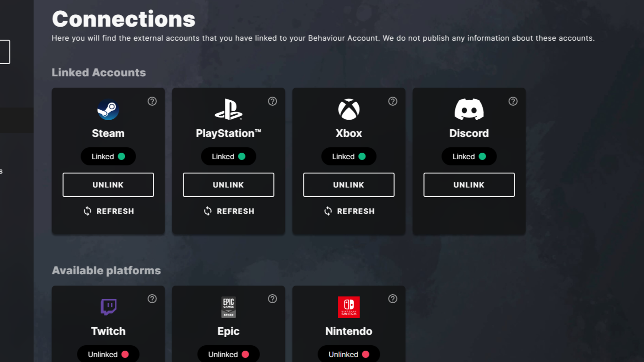Open the Epic card help icon

point(272,299)
